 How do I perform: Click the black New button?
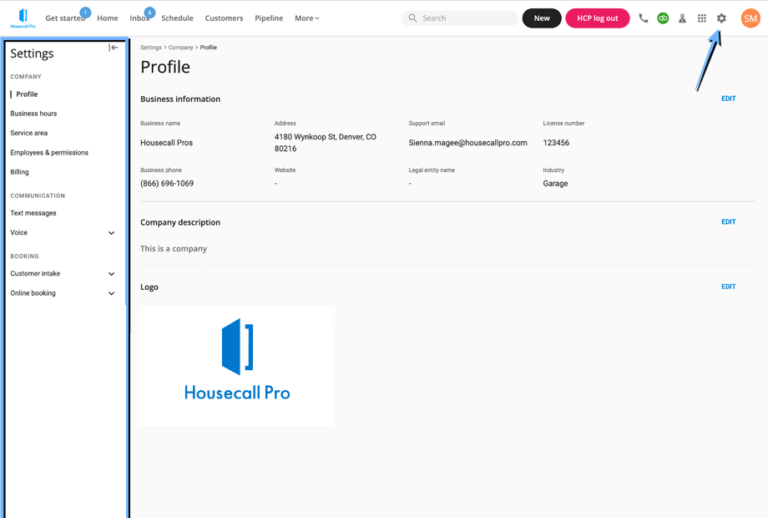tap(541, 18)
